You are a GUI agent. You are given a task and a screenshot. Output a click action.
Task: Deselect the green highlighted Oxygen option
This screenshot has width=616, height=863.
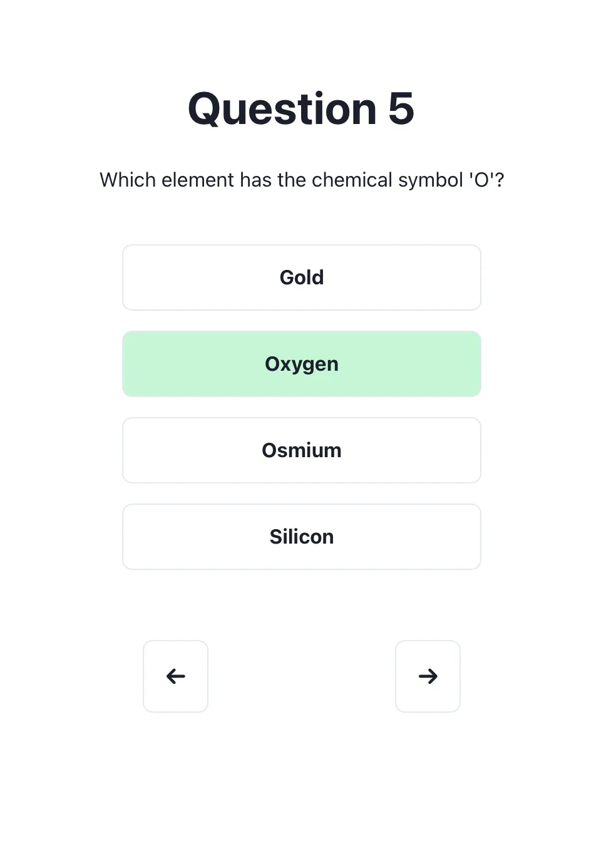pos(301,364)
